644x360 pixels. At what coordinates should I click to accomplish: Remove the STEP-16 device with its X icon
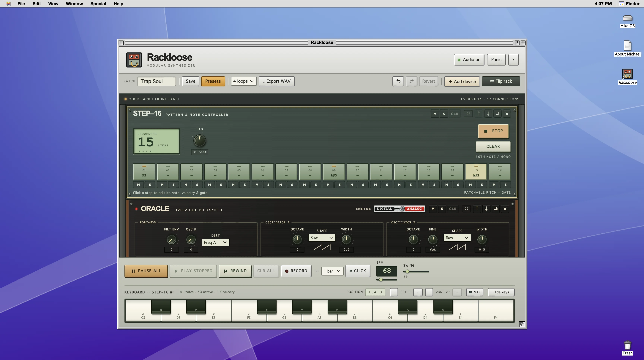pos(507,114)
